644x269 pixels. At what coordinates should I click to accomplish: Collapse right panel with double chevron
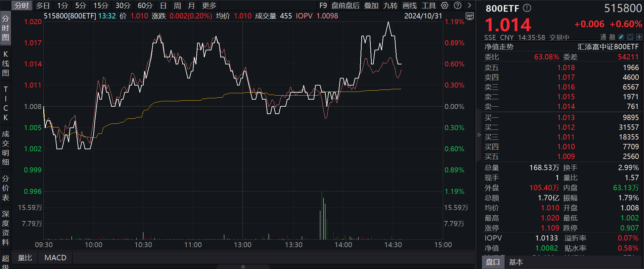479,135
